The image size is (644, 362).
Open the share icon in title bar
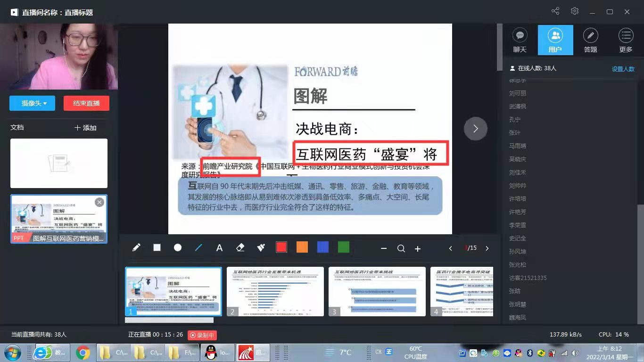555,11
